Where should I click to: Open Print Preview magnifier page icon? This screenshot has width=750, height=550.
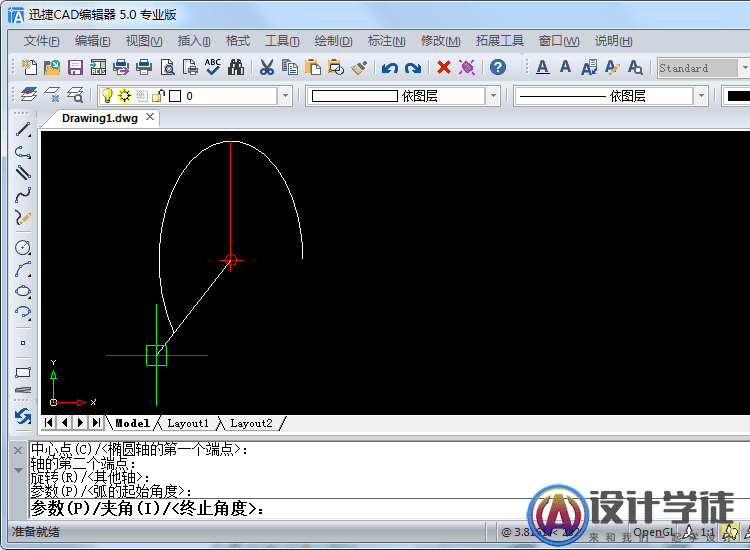[167, 67]
